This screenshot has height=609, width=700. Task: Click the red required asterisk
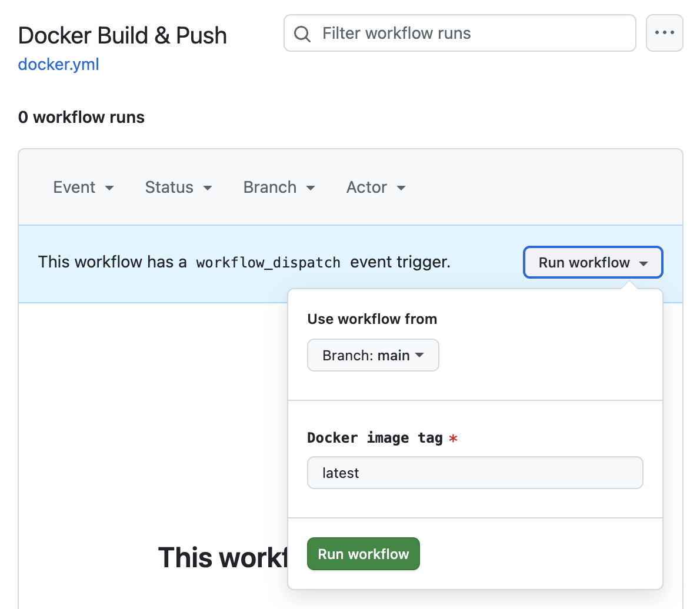[x=453, y=439]
